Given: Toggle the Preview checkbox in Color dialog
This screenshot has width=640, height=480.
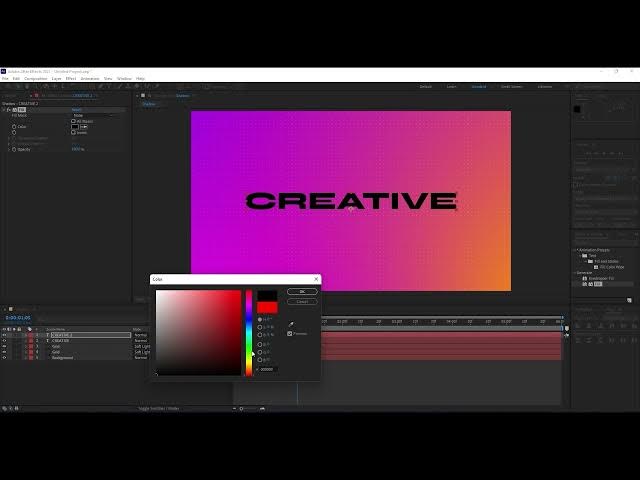Looking at the screenshot, I should 290,334.
